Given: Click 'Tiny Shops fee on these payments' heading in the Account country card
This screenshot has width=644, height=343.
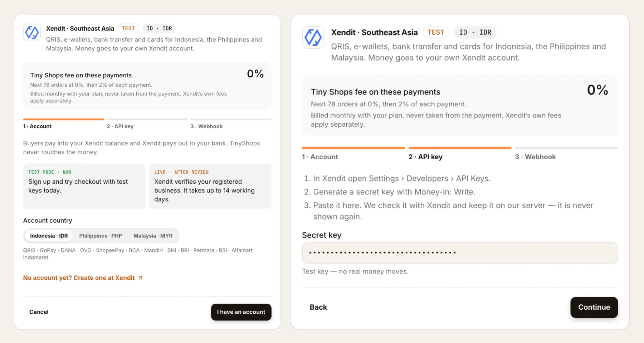Looking at the screenshot, I should pyautogui.click(x=81, y=75).
